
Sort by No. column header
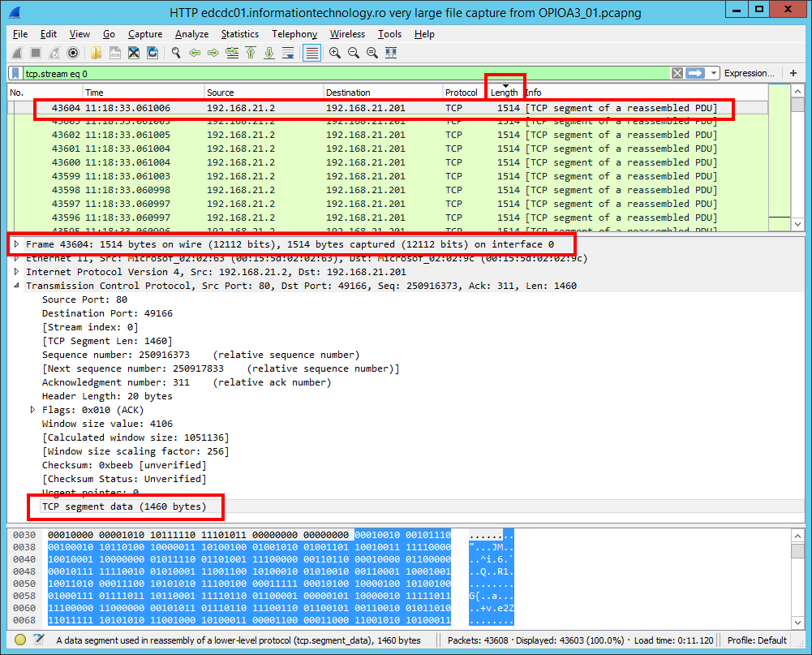pos(45,93)
